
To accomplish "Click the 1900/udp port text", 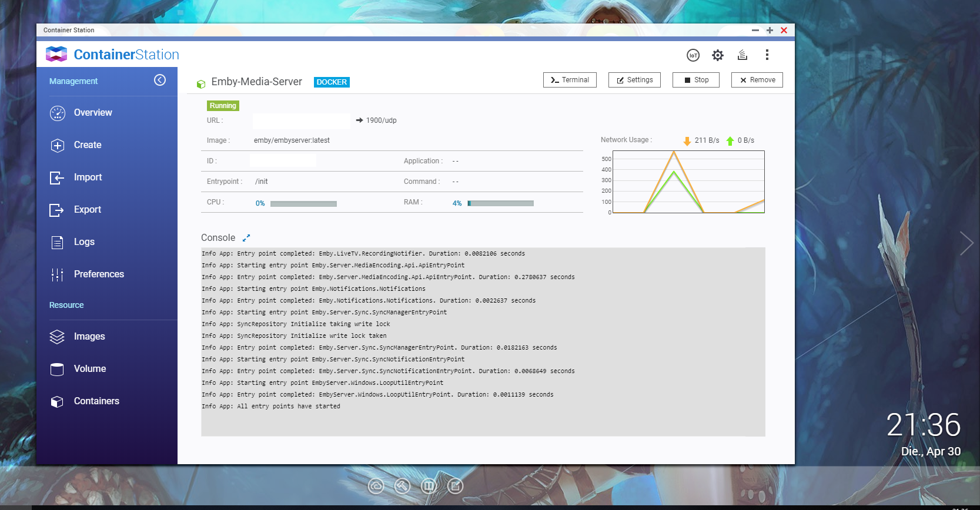I will 381,120.
